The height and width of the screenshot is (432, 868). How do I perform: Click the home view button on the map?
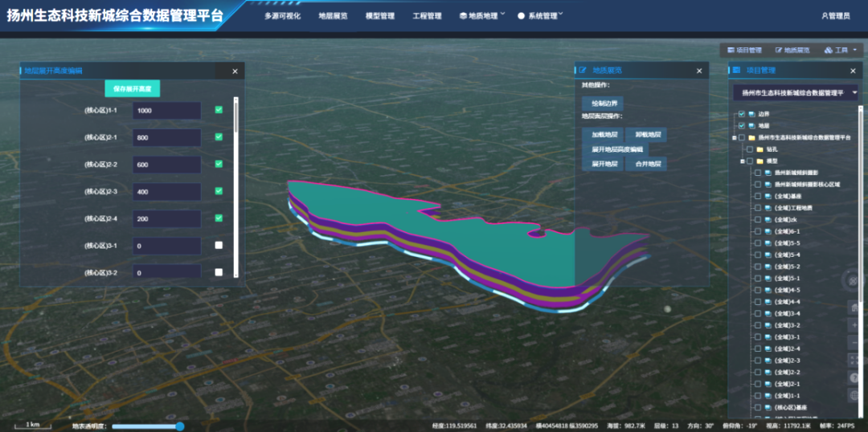click(x=854, y=308)
